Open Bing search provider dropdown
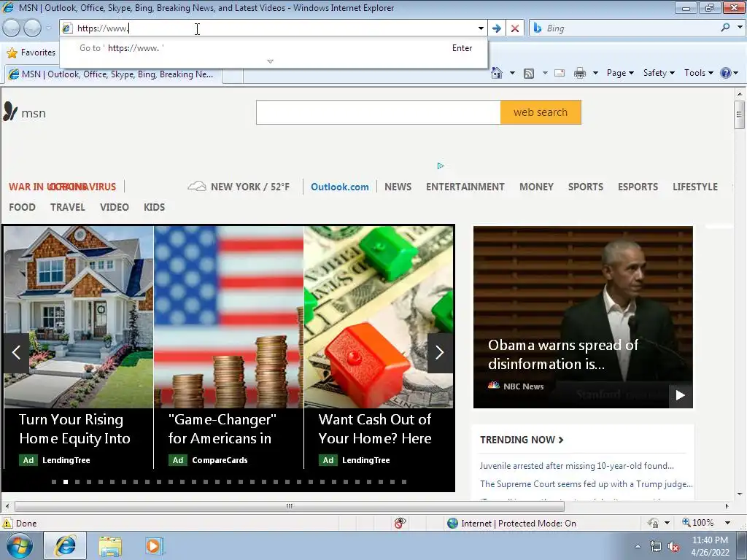The height and width of the screenshot is (560, 747). click(740, 28)
